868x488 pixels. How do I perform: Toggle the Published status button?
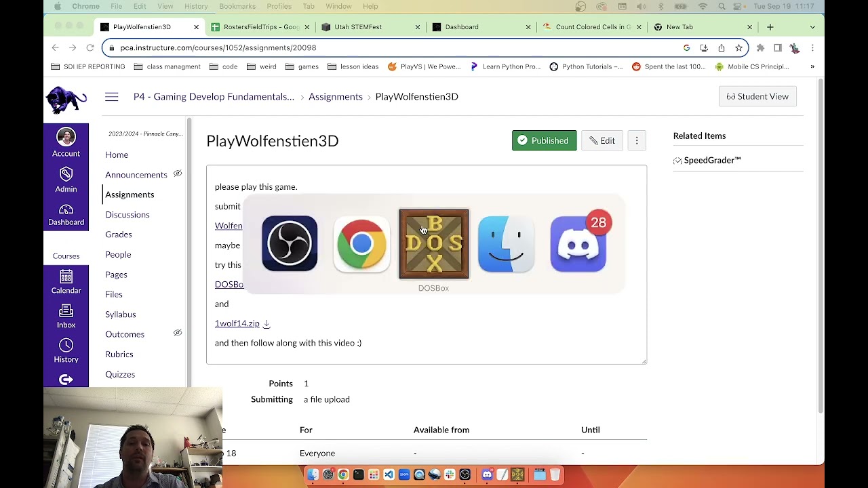point(544,140)
